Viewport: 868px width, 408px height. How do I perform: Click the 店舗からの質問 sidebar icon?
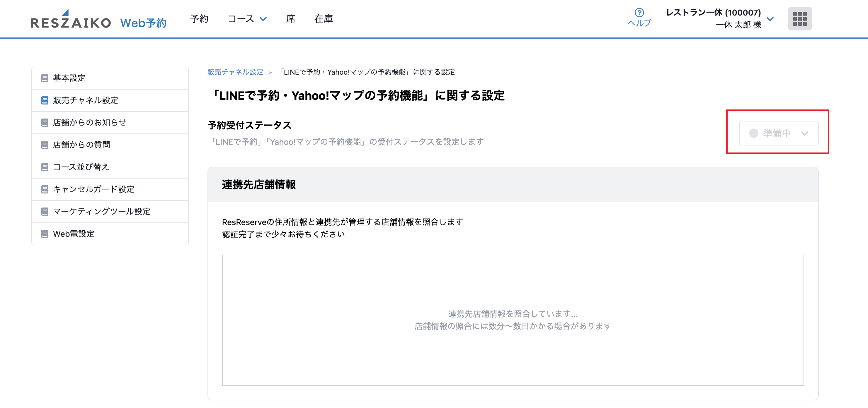[x=45, y=145]
